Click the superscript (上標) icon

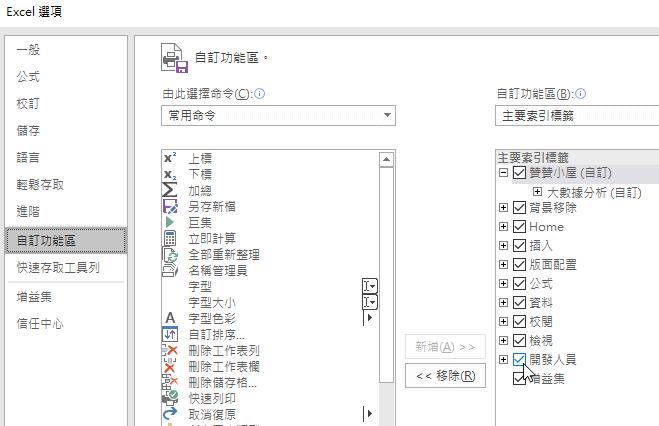[x=170, y=158]
